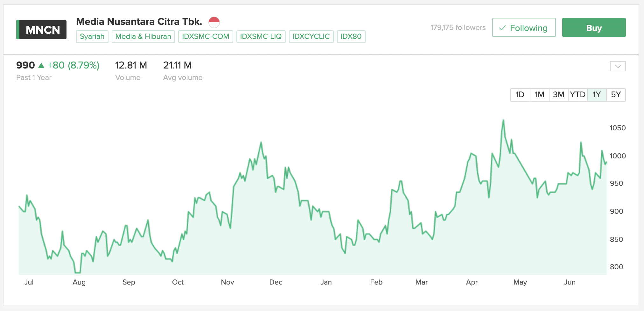The height and width of the screenshot is (311, 644).
Task: Click the 1000 price axis label
Action: [618, 156]
